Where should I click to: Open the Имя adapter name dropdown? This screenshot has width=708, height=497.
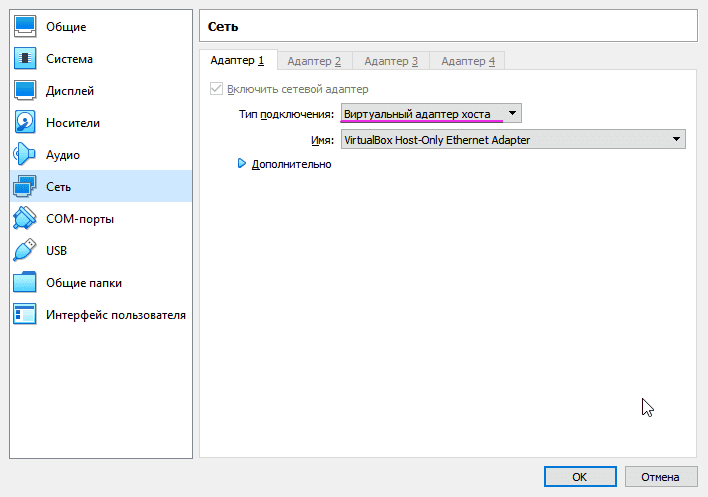[x=512, y=140]
